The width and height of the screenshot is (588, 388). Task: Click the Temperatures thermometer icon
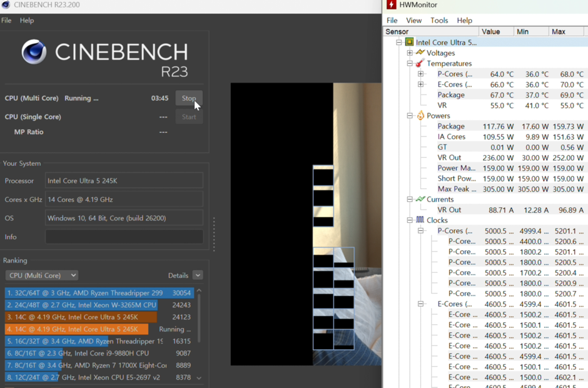point(420,63)
